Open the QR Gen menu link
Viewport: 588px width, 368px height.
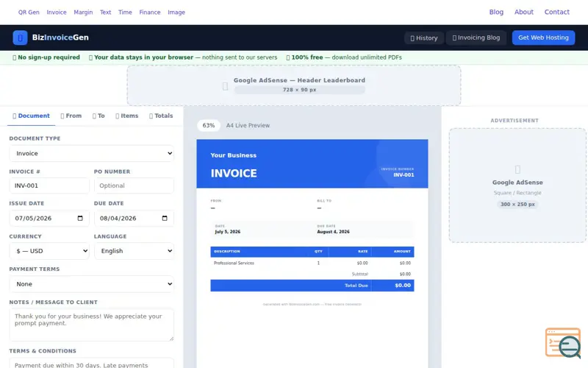(x=29, y=12)
